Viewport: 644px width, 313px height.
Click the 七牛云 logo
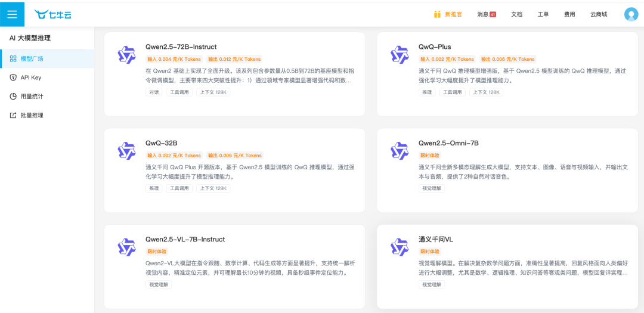coord(53,14)
